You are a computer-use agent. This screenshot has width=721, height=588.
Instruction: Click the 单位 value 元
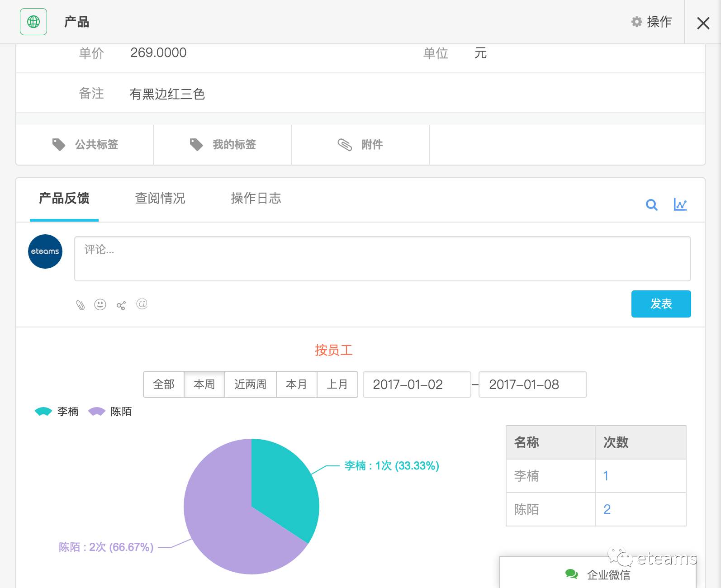point(480,53)
